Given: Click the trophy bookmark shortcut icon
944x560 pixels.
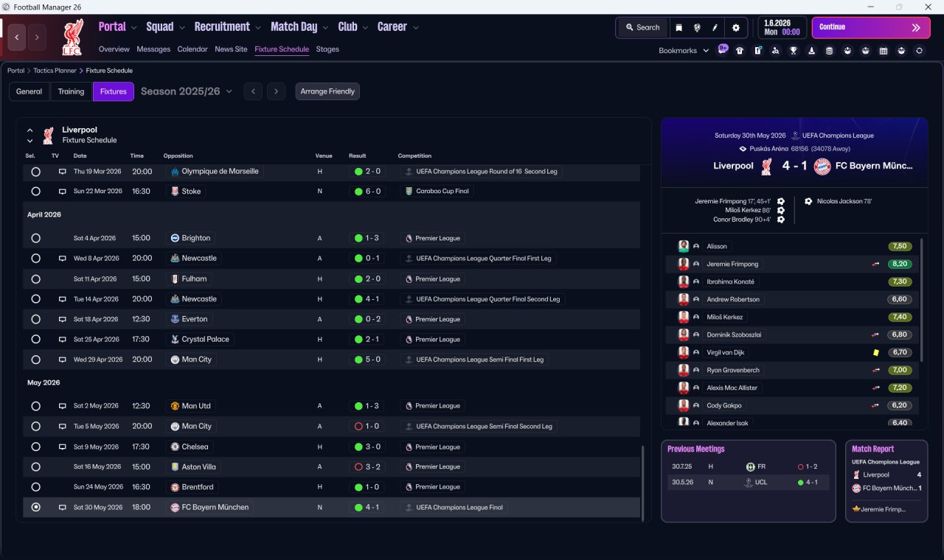Looking at the screenshot, I should (793, 51).
